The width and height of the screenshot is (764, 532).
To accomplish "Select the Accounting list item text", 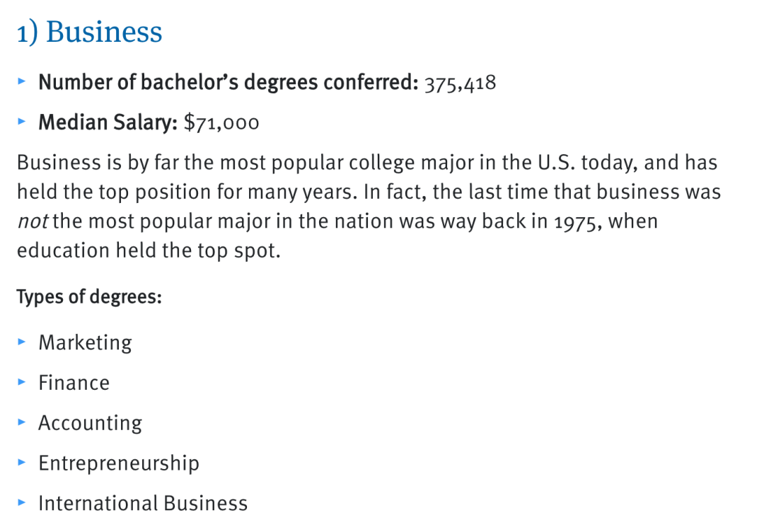I will [x=90, y=423].
